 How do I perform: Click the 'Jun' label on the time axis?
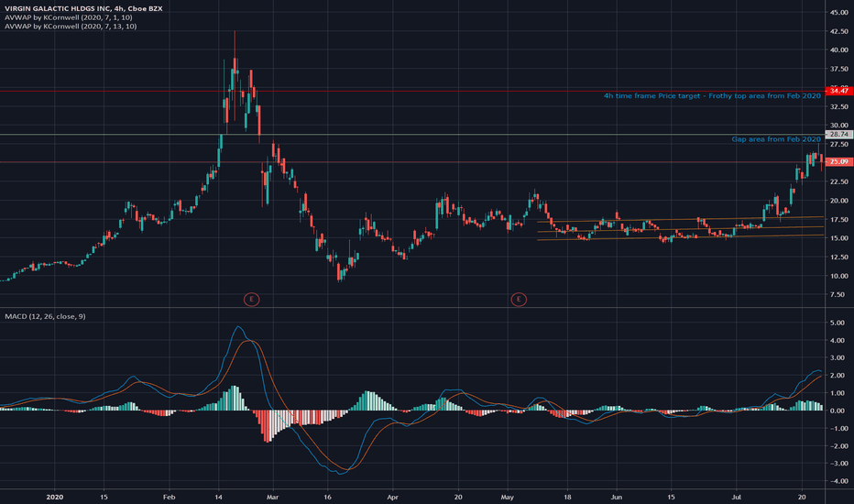tap(617, 497)
